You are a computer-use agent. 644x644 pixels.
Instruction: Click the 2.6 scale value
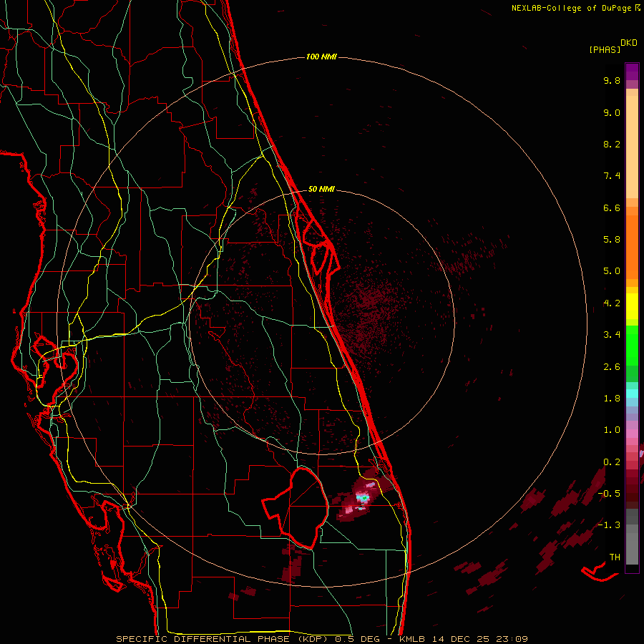[612, 367]
